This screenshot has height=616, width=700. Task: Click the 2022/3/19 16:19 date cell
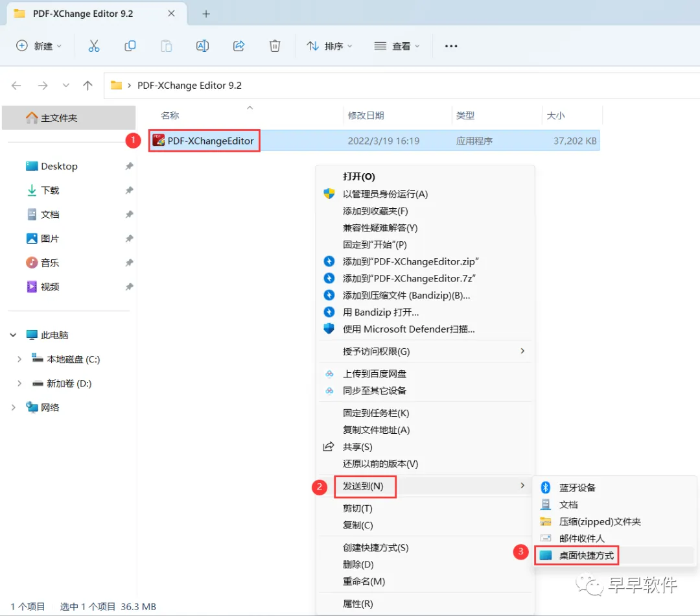[384, 141]
